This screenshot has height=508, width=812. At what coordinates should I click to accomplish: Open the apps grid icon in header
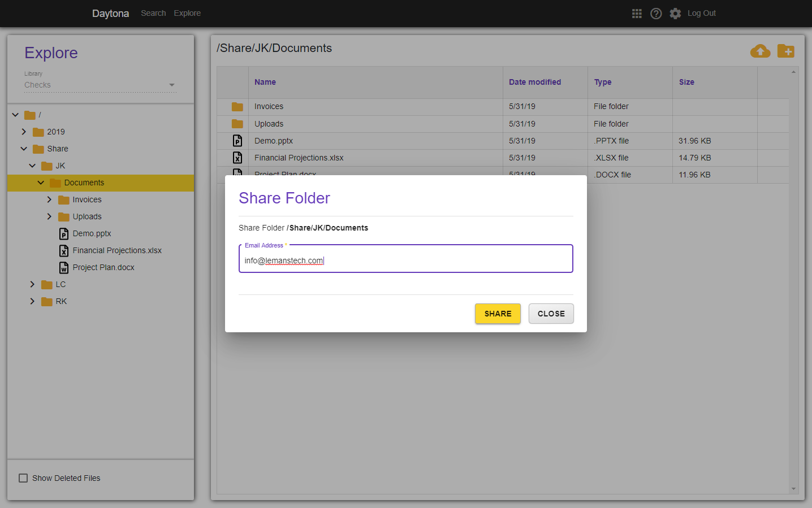[x=637, y=14]
